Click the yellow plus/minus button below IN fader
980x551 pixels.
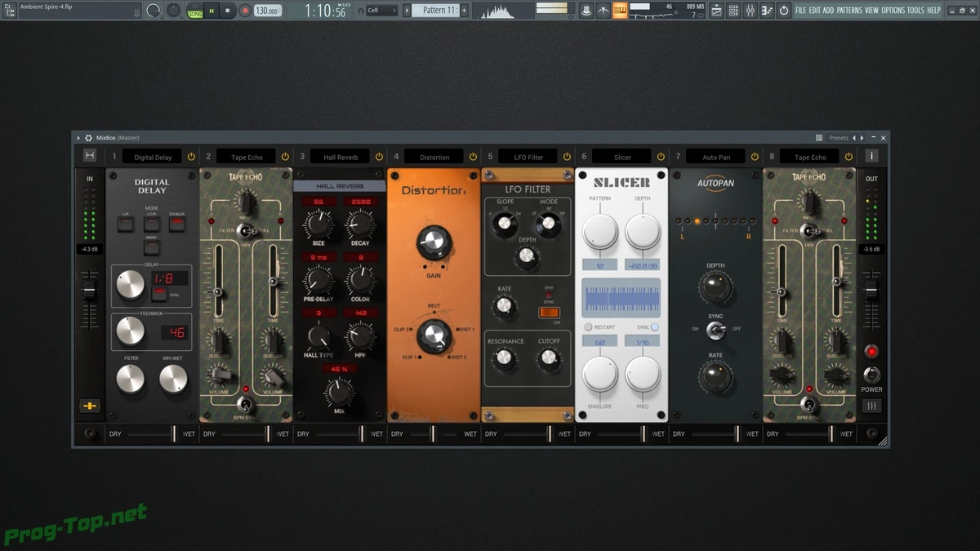[90, 406]
